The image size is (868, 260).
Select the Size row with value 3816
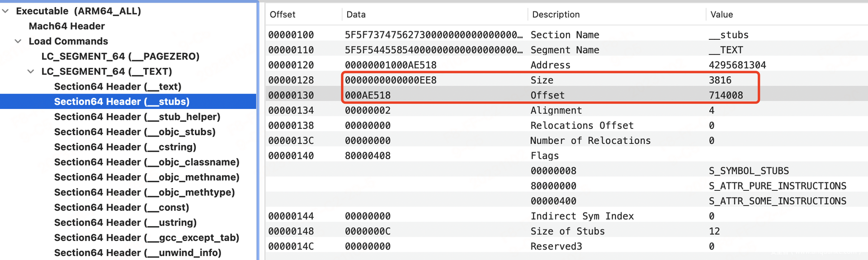pos(542,80)
